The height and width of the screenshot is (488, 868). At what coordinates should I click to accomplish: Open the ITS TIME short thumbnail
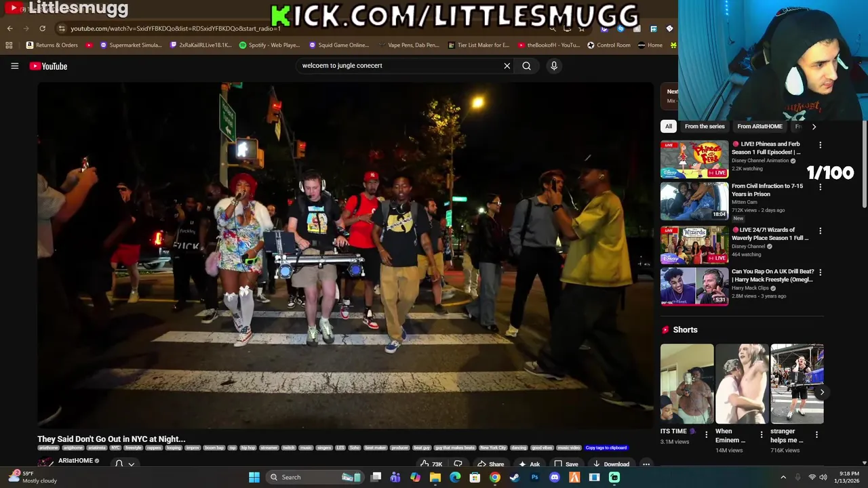687,384
